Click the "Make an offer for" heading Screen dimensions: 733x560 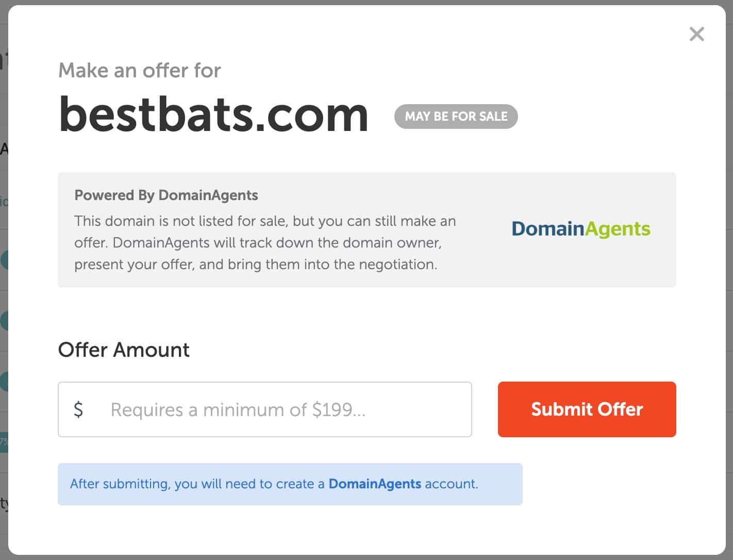(140, 71)
